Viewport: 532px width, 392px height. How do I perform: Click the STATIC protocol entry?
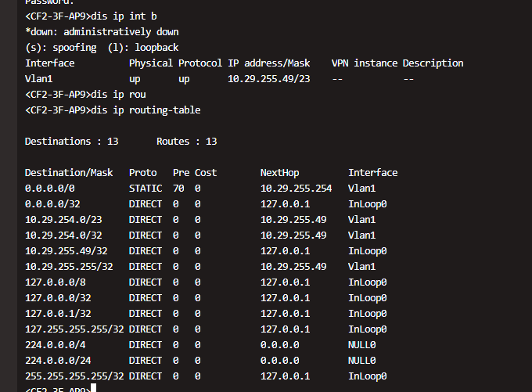(x=146, y=189)
